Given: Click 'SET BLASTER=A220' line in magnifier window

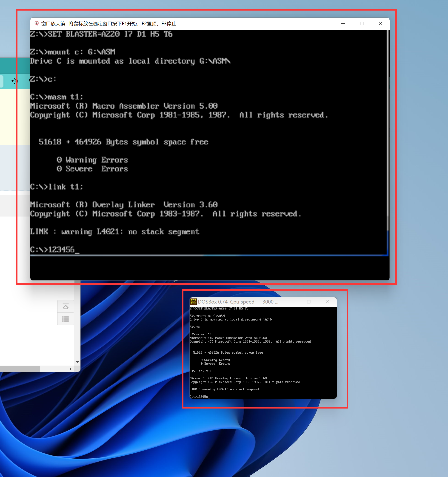Looking at the screenshot, I should 101,34.
